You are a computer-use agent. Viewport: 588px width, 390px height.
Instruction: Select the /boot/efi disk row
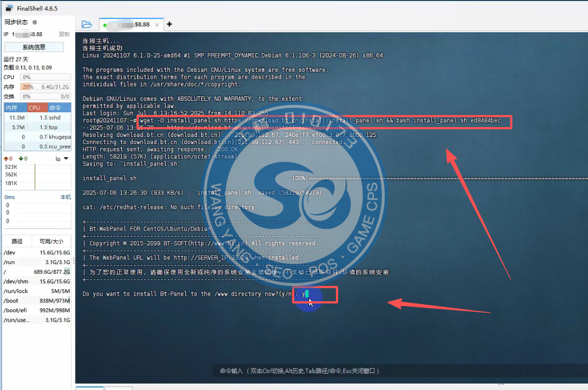click(x=37, y=310)
